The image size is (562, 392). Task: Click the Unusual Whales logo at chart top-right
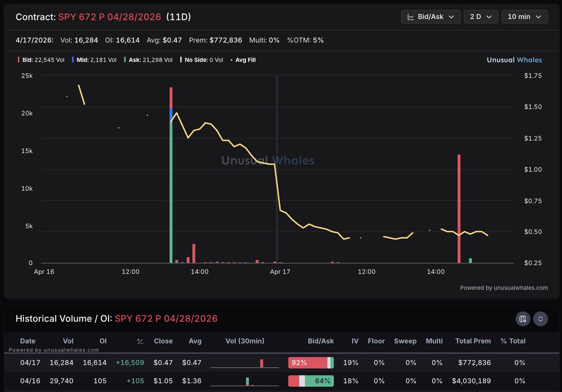pyautogui.click(x=514, y=60)
